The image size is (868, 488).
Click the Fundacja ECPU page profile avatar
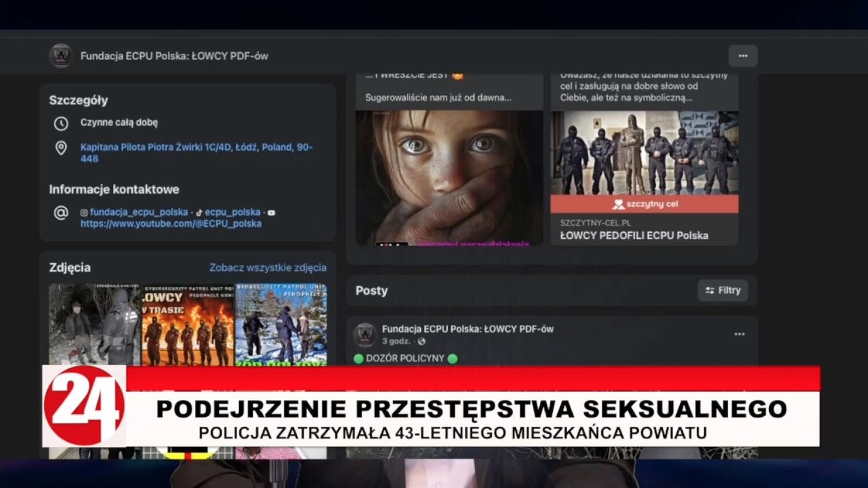[x=60, y=56]
